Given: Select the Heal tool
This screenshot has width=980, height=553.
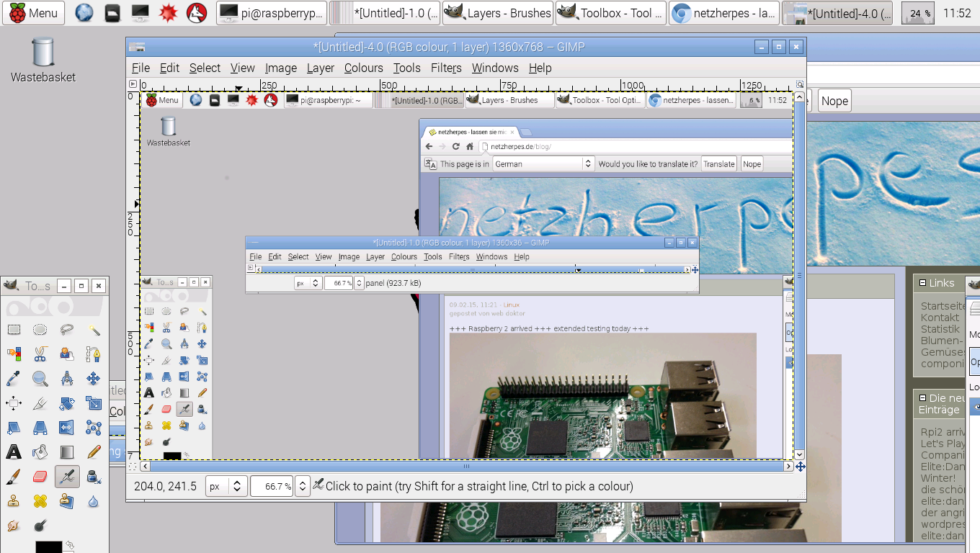Looking at the screenshot, I should (x=40, y=500).
